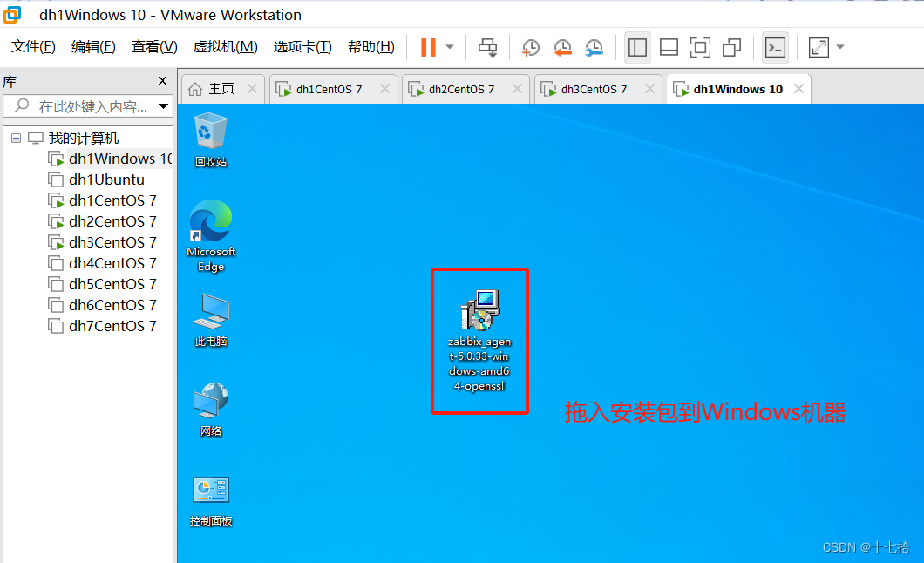
Task: Select the 回收站 recycle bin desktop icon
Action: (x=211, y=140)
